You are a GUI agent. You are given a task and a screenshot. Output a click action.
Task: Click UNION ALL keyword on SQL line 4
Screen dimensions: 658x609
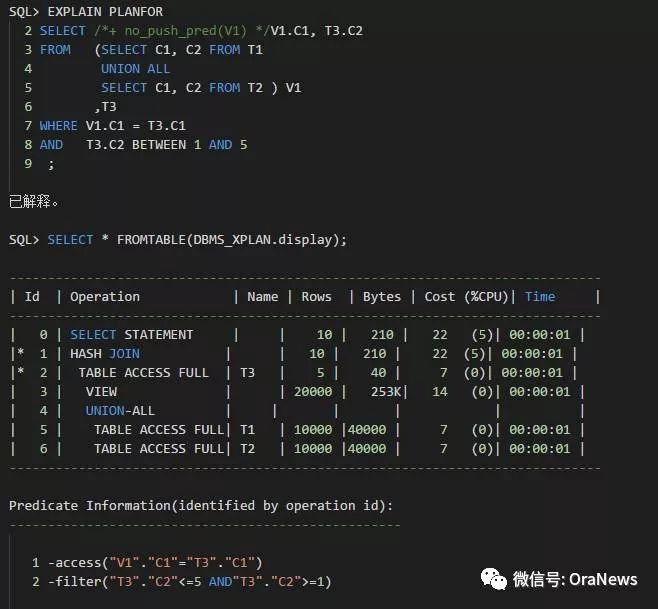[135, 69]
